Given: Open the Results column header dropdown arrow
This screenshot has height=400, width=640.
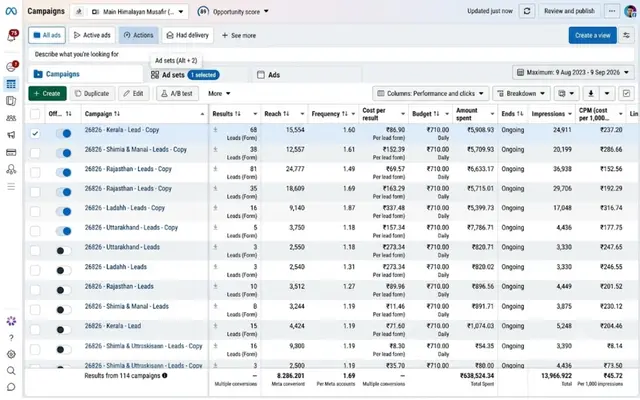Looking at the screenshot, I should pos(255,114).
